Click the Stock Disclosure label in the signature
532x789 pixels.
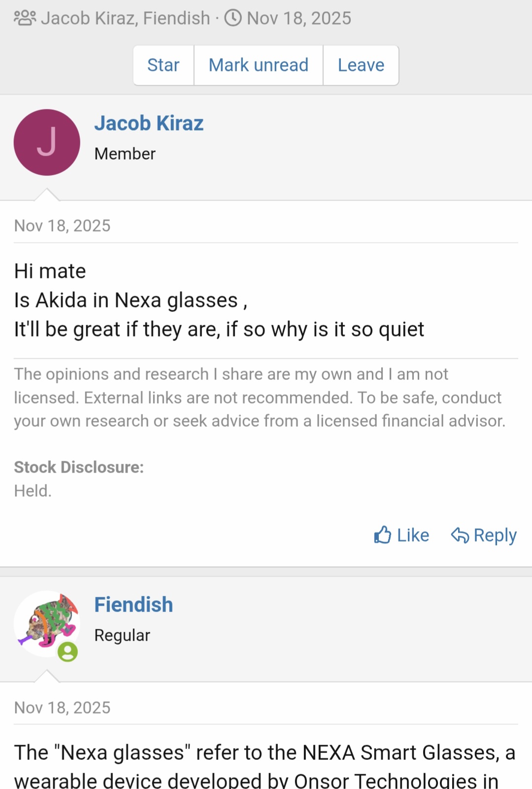pos(79,467)
